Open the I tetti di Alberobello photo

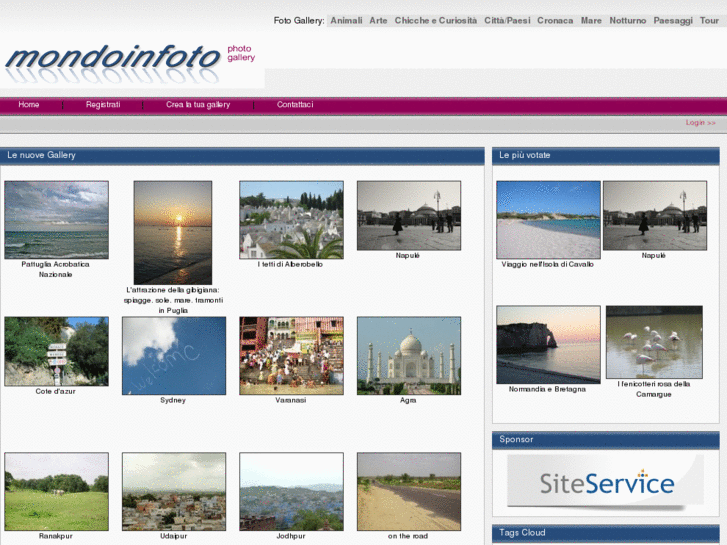coord(291,220)
